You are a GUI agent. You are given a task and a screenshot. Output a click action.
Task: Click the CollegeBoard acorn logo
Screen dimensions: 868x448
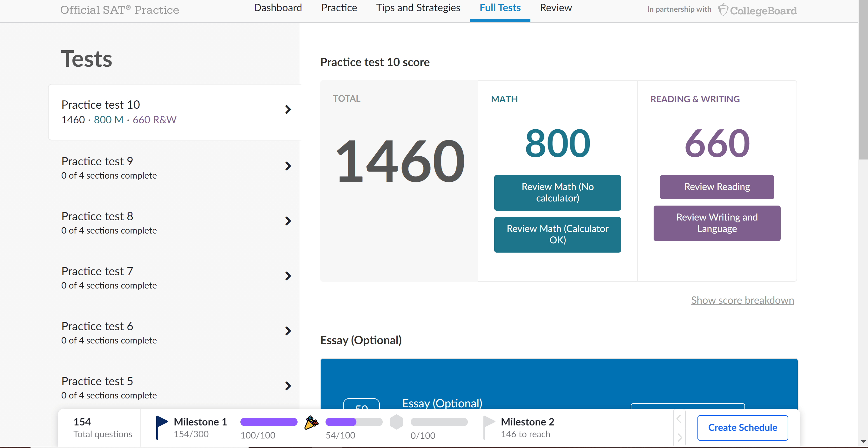coord(723,10)
